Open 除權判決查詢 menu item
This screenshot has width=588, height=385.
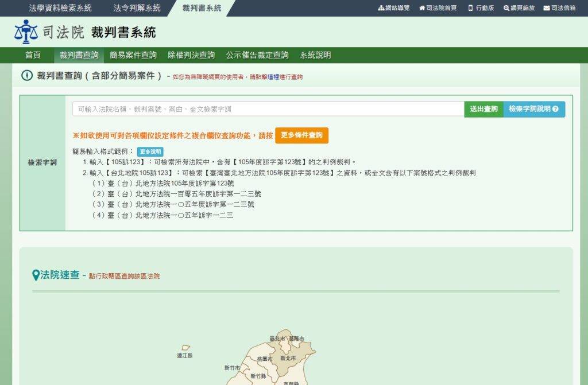tap(191, 55)
